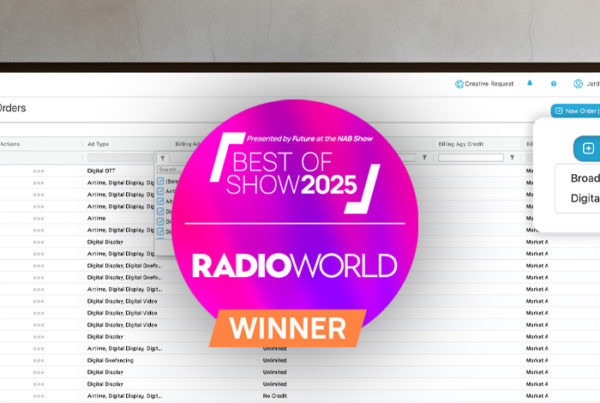This screenshot has width=600, height=403.
Task: Select the "No Credit" cell
Action: (275, 396)
